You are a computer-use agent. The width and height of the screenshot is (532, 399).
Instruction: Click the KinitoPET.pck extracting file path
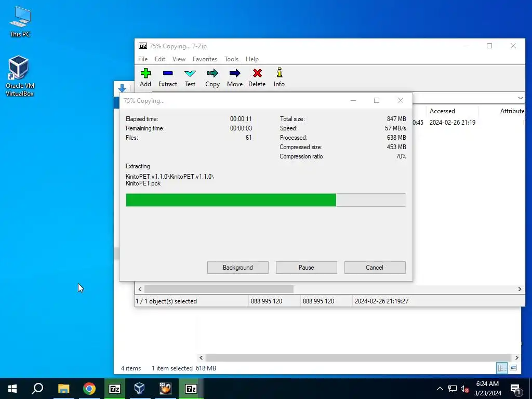(170, 180)
